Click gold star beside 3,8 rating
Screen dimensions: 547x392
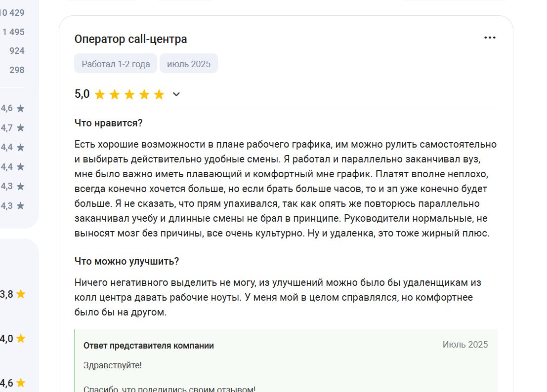(21, 294)
